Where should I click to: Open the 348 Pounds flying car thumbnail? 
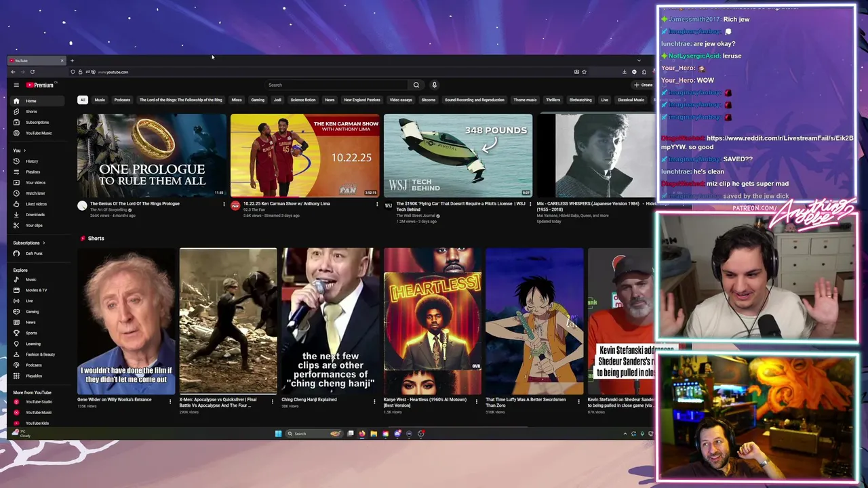pyautogui.click(x=458, y=155)
